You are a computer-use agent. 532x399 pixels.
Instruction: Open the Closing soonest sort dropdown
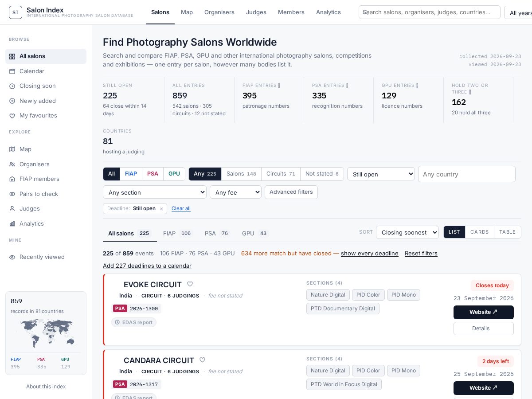(x=407, y=232)
